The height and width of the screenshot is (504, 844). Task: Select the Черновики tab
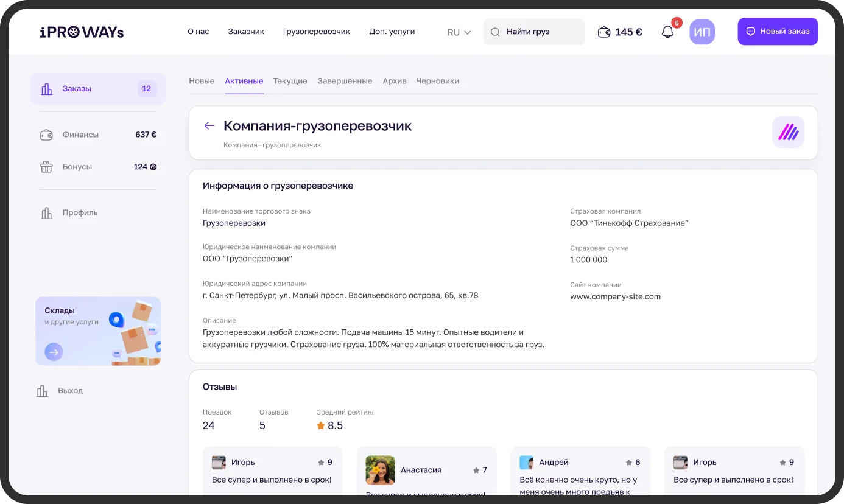[437, 81]
